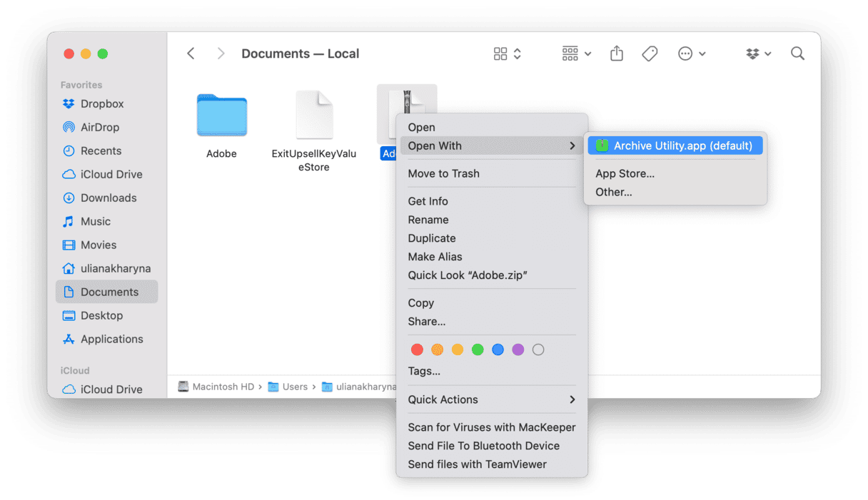Click Get Info in context menu

[x=428, y=201]
